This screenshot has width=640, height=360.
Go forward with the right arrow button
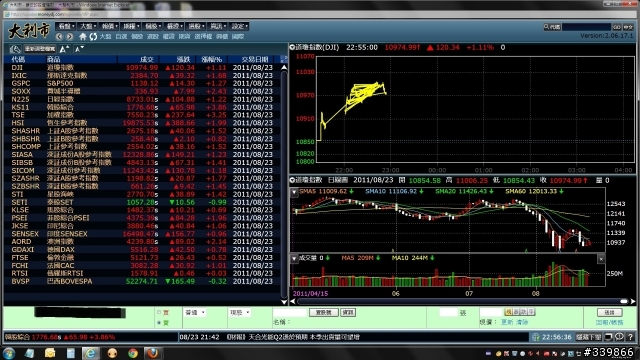pyautogui.click(x=70, y=36)
